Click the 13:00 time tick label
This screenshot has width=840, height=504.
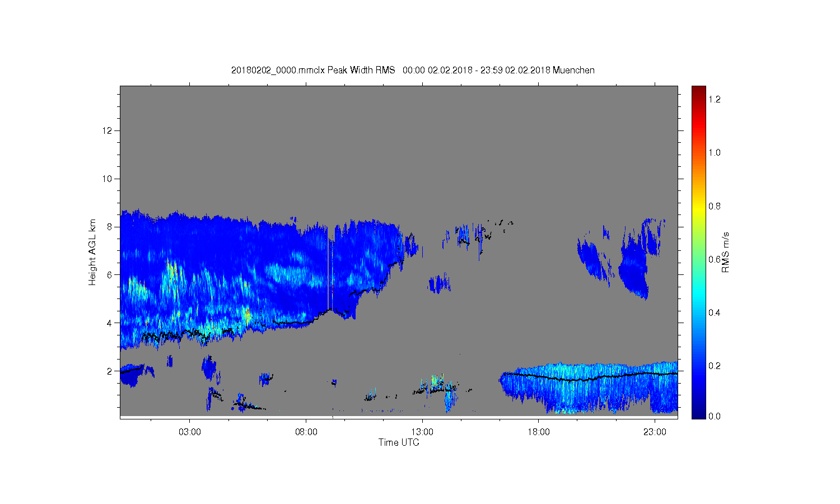click(422, 432)
